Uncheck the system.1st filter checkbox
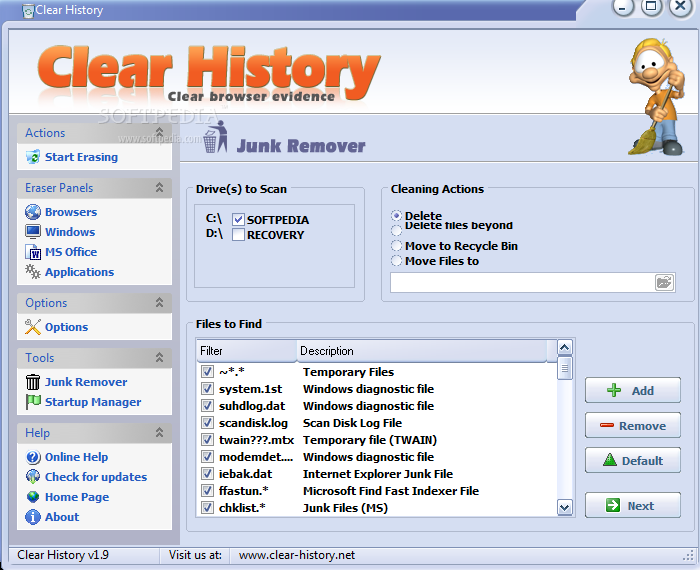This screenshot has width=700, height=570. (x=207, y=388)
